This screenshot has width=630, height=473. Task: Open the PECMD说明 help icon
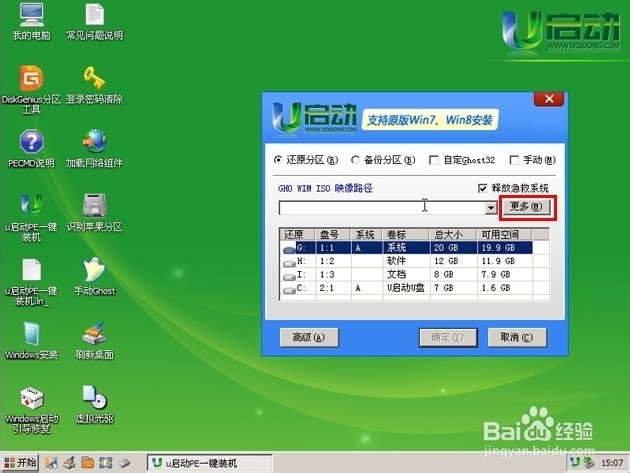(31, 149)
